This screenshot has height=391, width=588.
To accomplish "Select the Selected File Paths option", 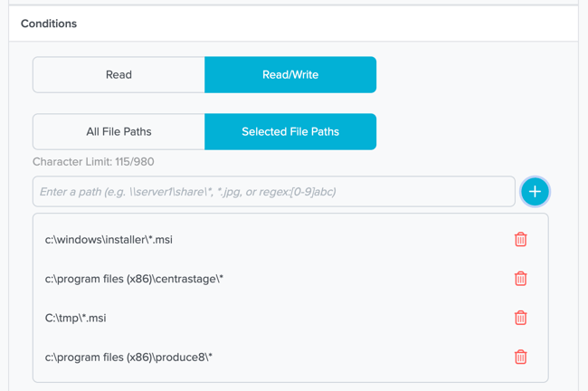I will click(290, 132).
